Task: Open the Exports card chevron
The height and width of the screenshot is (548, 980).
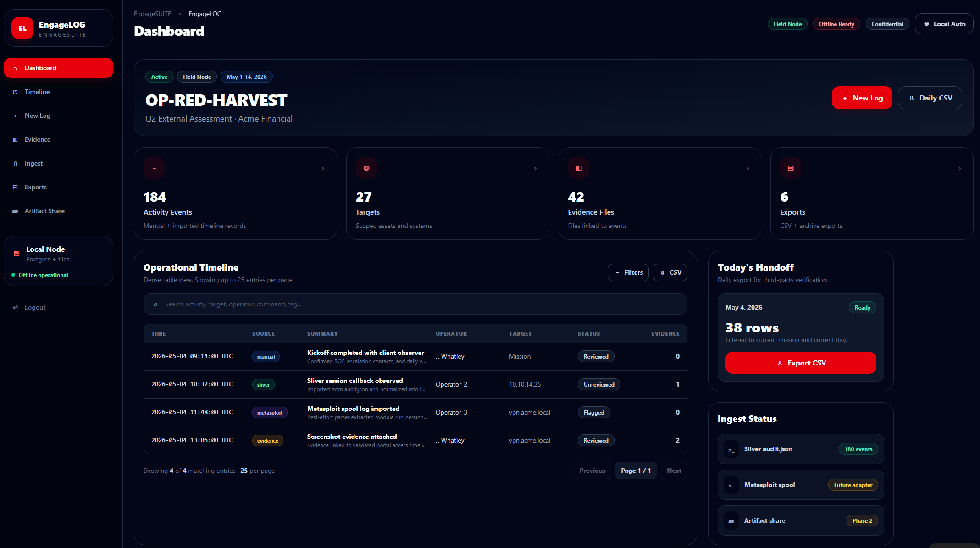Action: [x=960, y=168]
